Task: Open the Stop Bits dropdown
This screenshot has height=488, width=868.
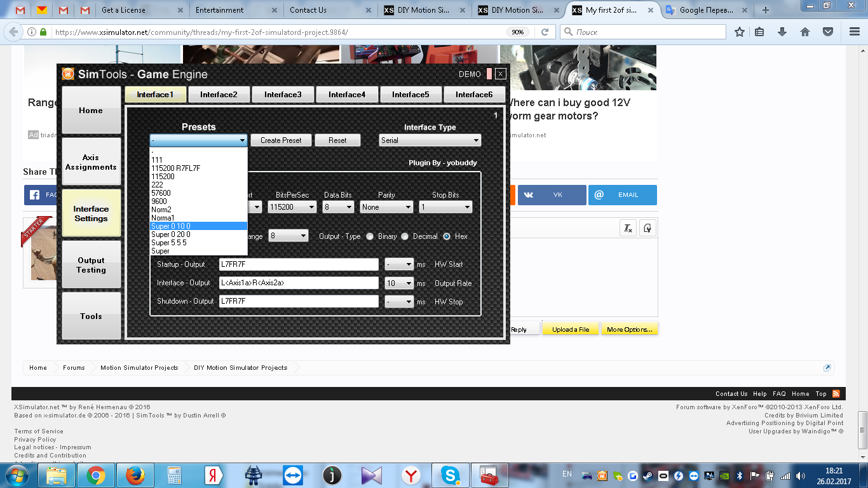Action: tap(445, 207)
